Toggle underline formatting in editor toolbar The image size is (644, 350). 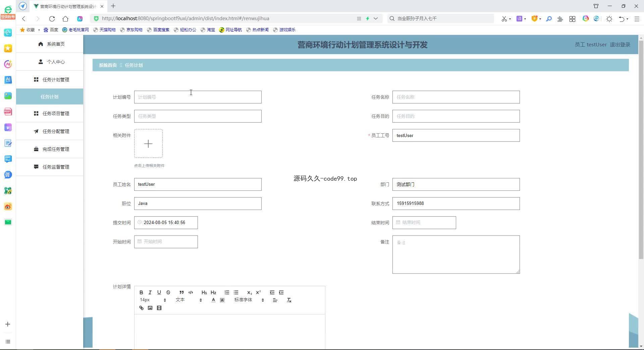pos(159,293)
